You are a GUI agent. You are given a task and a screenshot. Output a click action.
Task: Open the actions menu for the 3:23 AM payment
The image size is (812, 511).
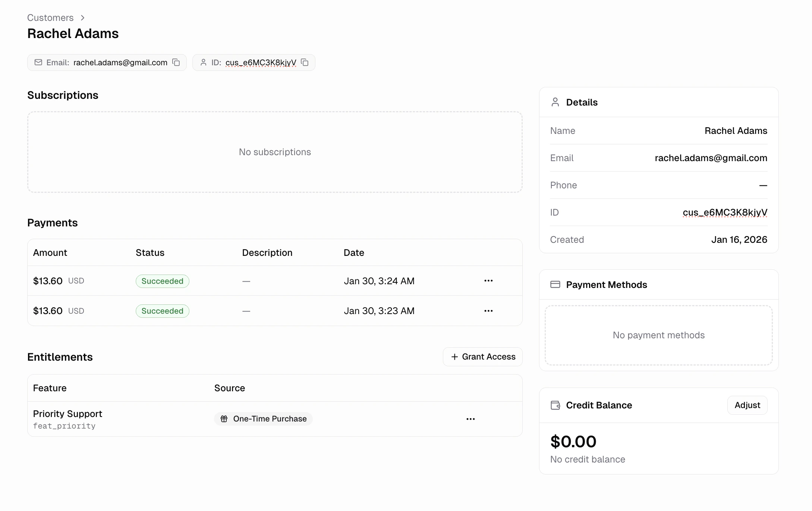[488, 311]
